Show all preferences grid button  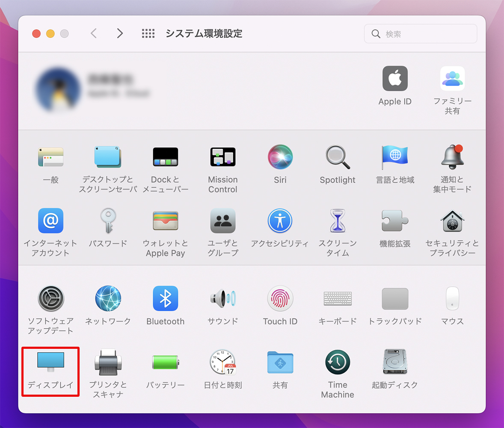(148, 33)
